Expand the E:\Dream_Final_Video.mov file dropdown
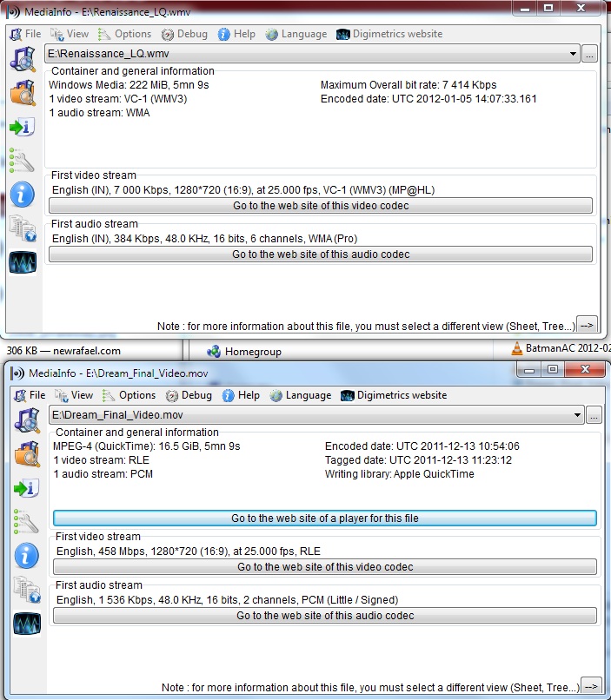Image resolution: width=611 pixels, height=700 pixels. click(x=577, y=415)
